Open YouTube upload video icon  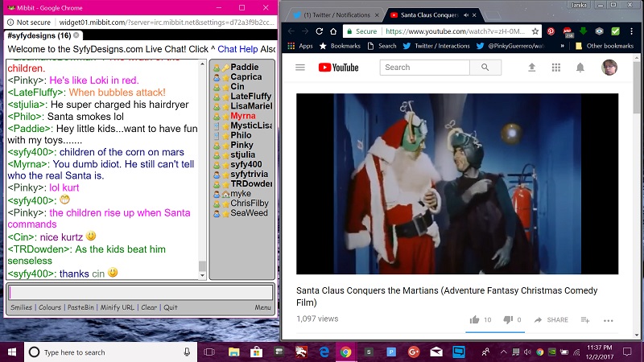point(532,68)
